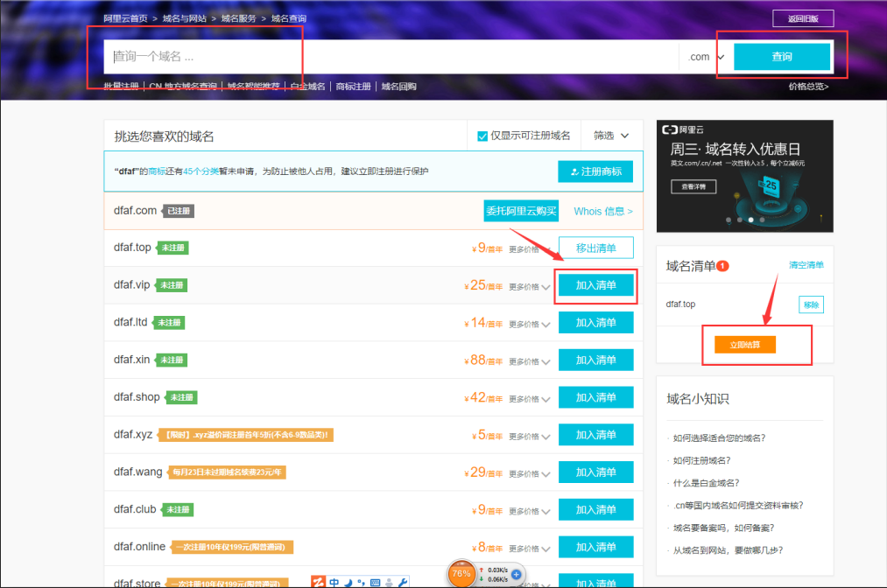The width and height of the screenshot is (887, 588).
Task: Click the 查询 search button
Action: (782, 57)
